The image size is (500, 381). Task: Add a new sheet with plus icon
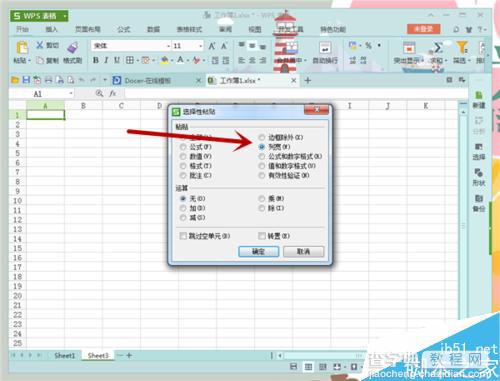tap(129, 355)
